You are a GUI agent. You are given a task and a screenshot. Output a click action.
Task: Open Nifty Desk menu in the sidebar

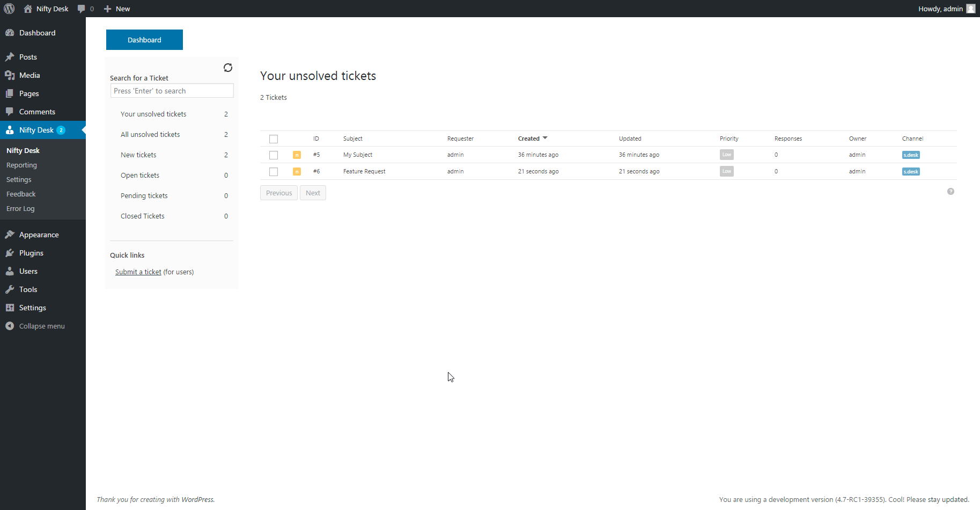[x=43, y=130]
